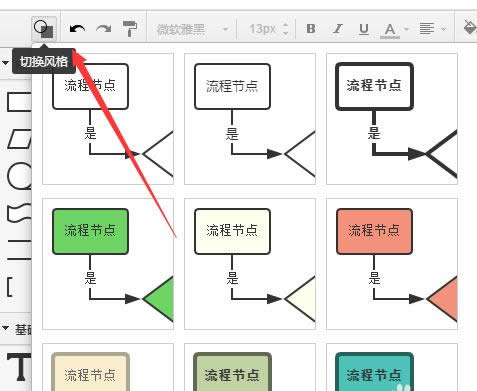Apply the thick black border style thumbnail
477x391 pixels.
[392, 119]
